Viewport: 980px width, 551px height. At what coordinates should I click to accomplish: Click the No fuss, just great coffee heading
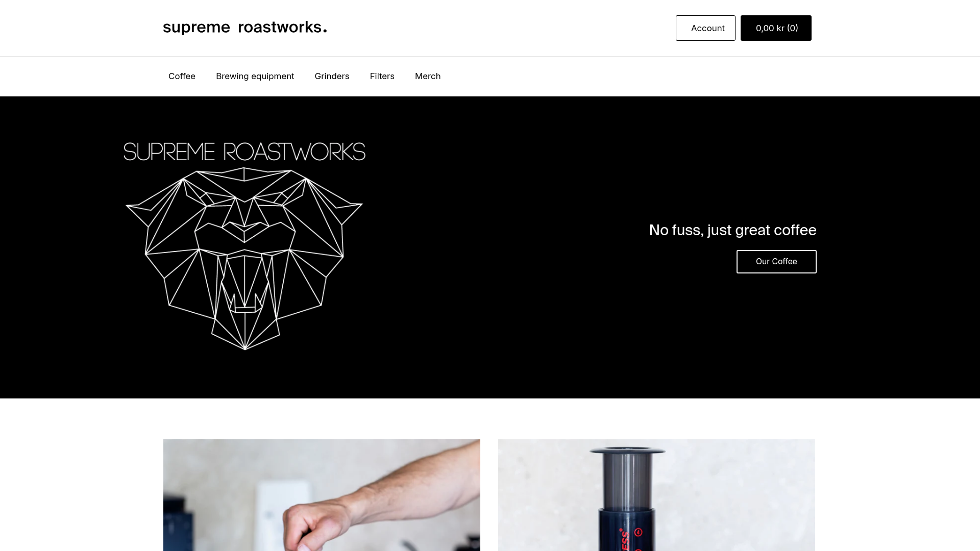(732, 230)
